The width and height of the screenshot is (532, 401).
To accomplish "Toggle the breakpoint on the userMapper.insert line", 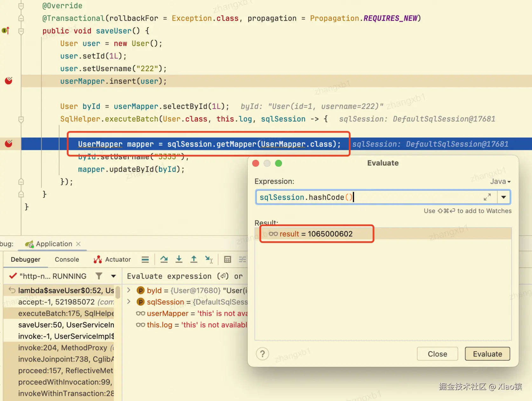I will pos(9,81).
